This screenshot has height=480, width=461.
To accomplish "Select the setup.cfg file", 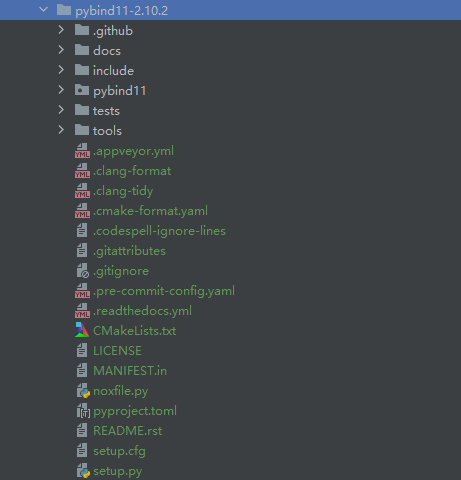I will [x=119, y=451].
